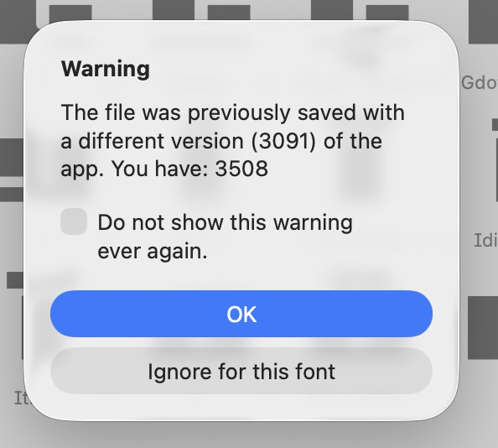Screen dimensions: 498x448
Task: Select the glyph cell labeled It at bottom left
Action: 19,398
